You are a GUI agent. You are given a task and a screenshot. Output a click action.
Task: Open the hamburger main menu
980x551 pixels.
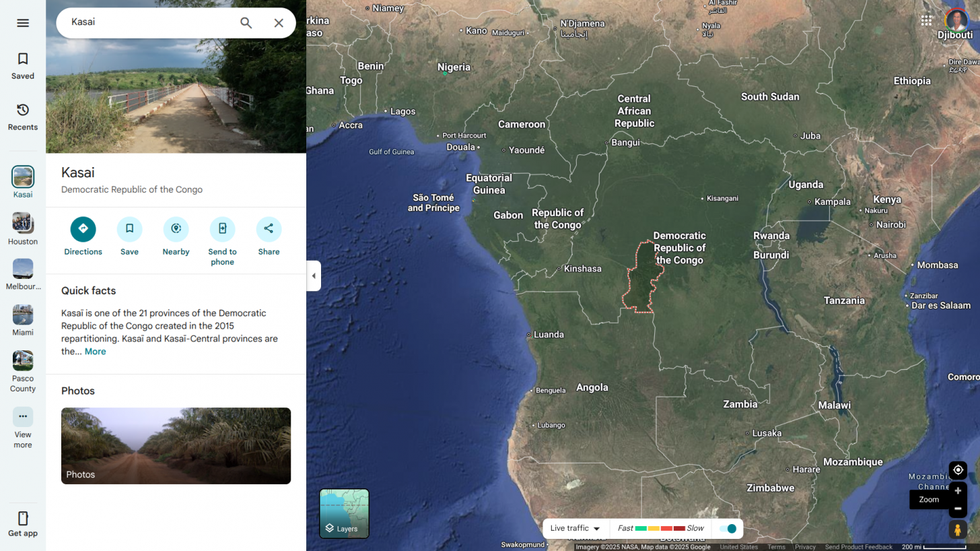23,23
